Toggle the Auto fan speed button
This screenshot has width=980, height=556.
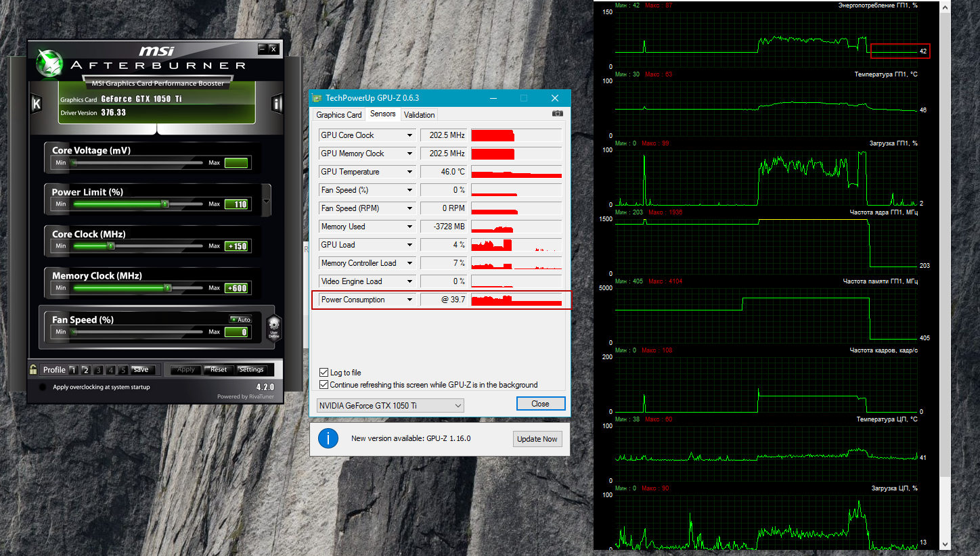coord(240,319)
